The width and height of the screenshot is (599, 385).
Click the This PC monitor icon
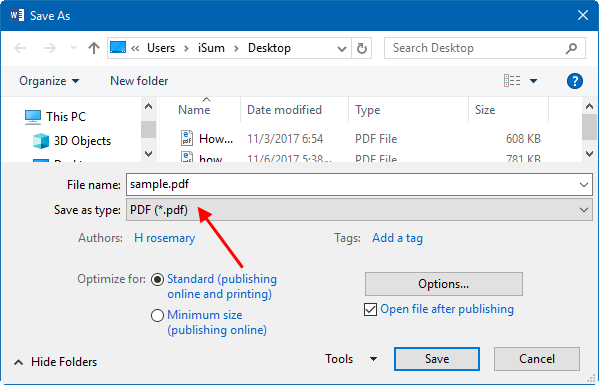point(33,117)
